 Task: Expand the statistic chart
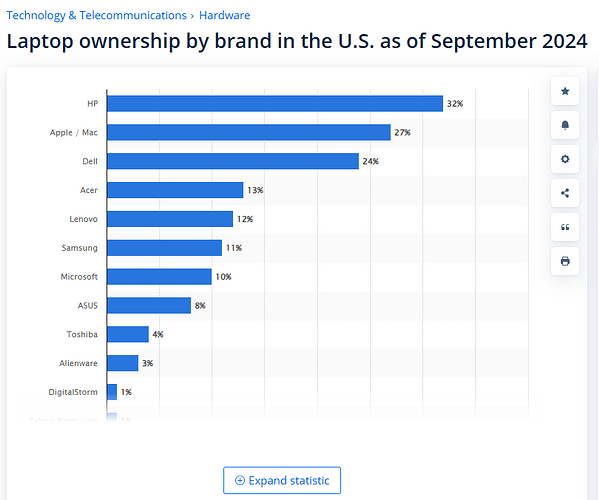(282, 480)
